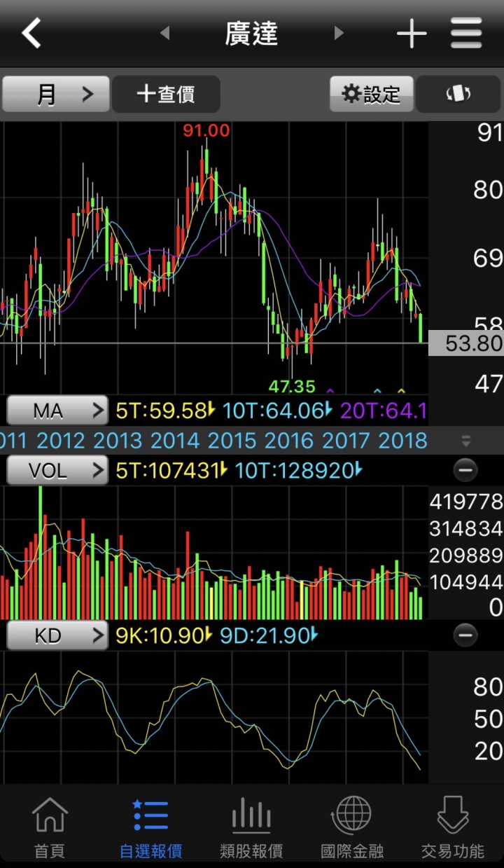The height and width of the screenshot is (868, 504).
Task: Go to next stock with right triangle
Action: 339,33
